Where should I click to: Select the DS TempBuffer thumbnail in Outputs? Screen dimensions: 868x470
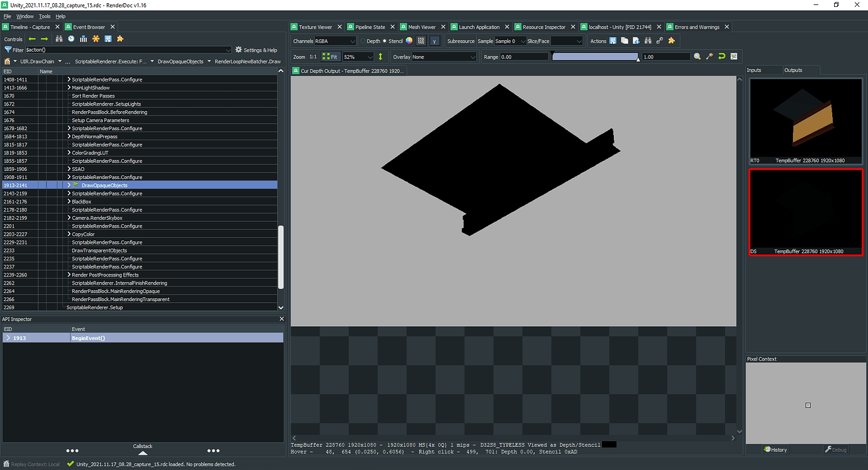coord(806,212)
